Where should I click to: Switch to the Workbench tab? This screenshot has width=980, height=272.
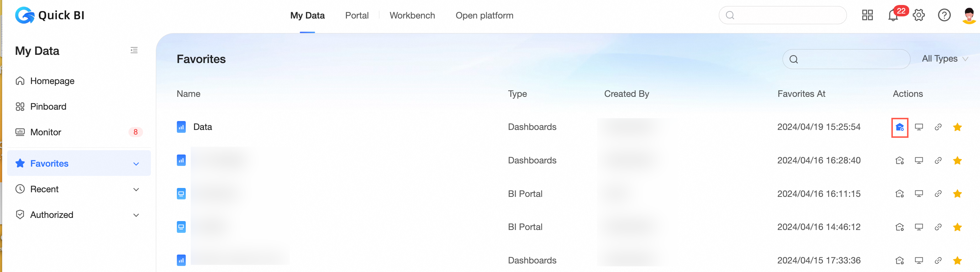[412, 16]
